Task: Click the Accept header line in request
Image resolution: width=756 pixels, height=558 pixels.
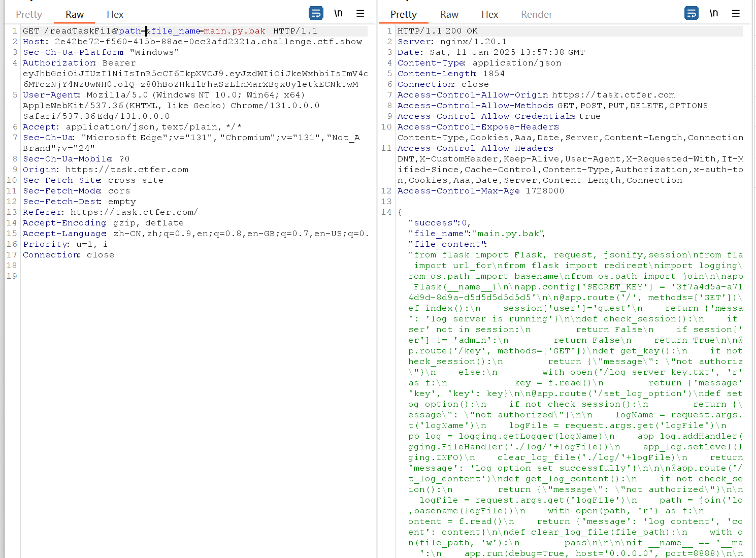Action: 132,127
